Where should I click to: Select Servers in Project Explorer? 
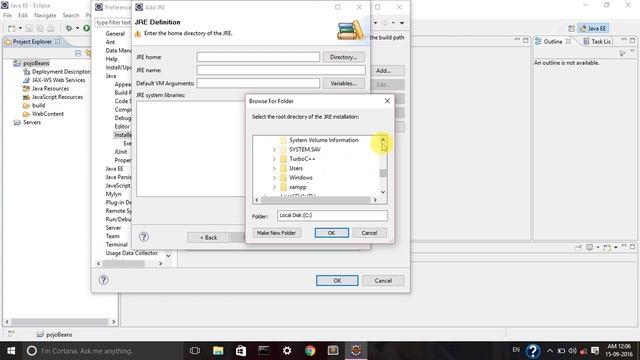32,122
